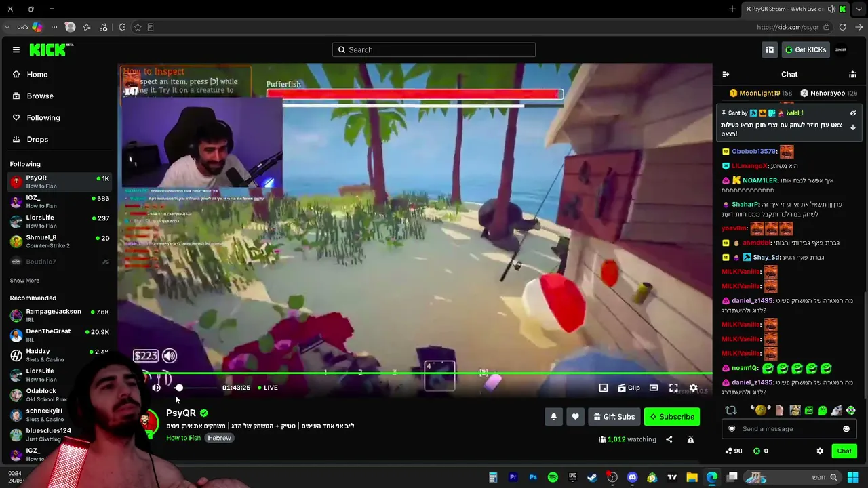
Task: Open the dashboard icon beside Get KICKs
Action: 770,49
